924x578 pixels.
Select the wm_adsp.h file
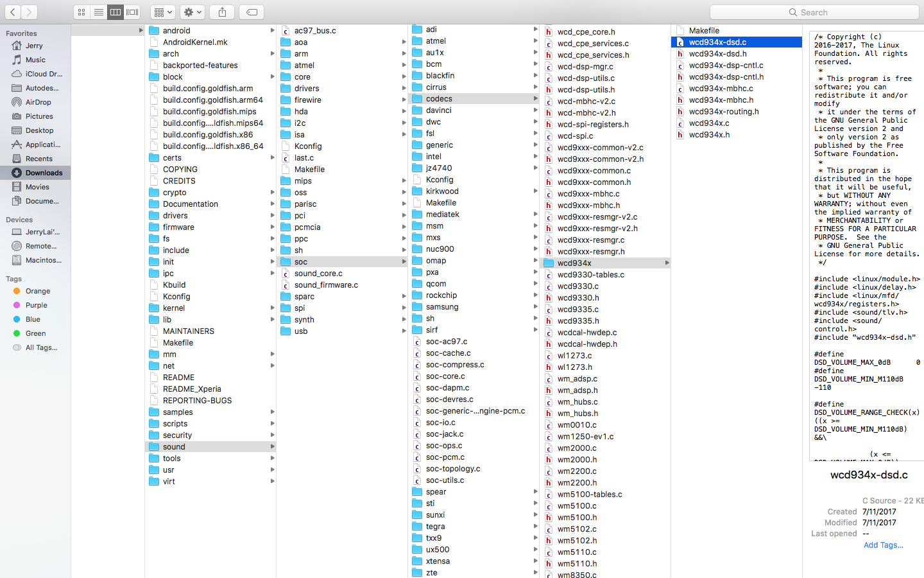605,390
